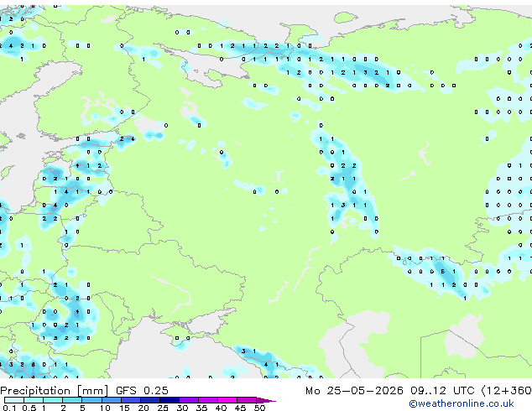Select the 35–40 mm violet swatch

(x=208, y=400)
